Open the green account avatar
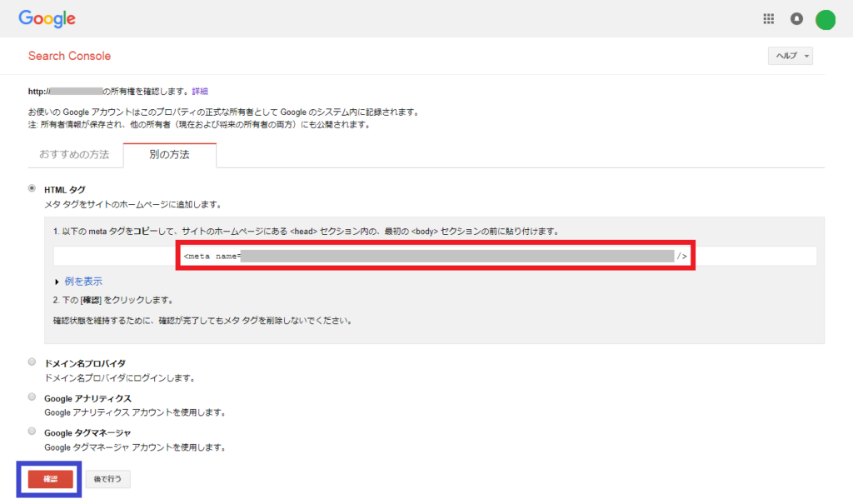The width and height of the screenshot is (853, 504). pos(826,20)
